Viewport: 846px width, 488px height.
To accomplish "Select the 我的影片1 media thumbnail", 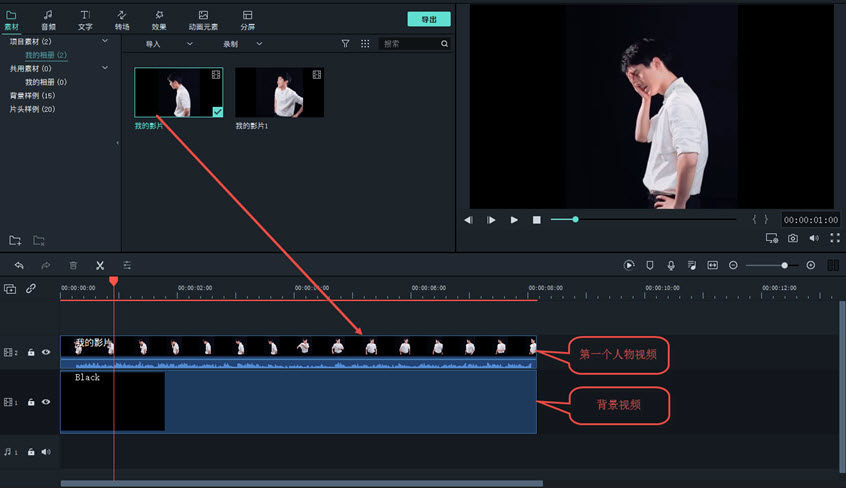I will click(x=279, y=93).
